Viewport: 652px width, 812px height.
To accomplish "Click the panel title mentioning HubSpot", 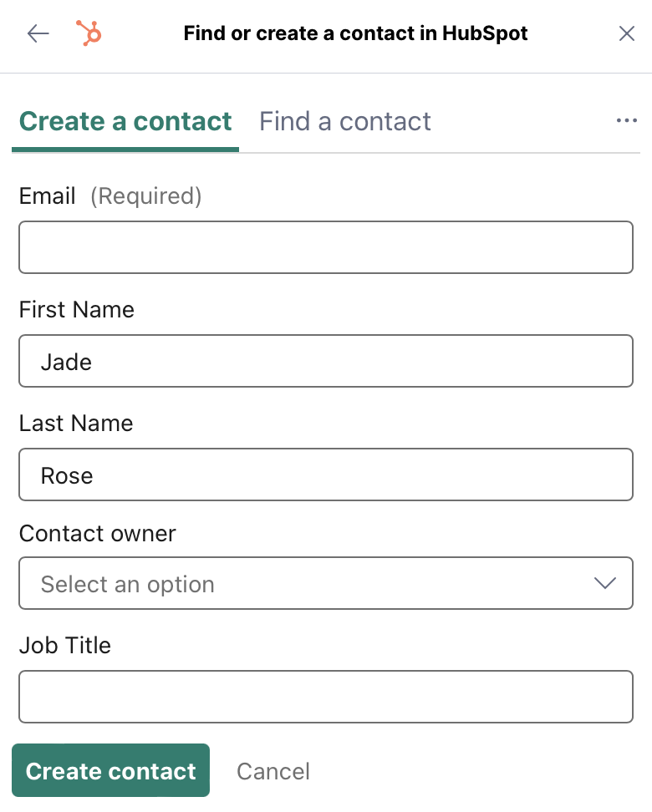I will (x=355, y=33).
